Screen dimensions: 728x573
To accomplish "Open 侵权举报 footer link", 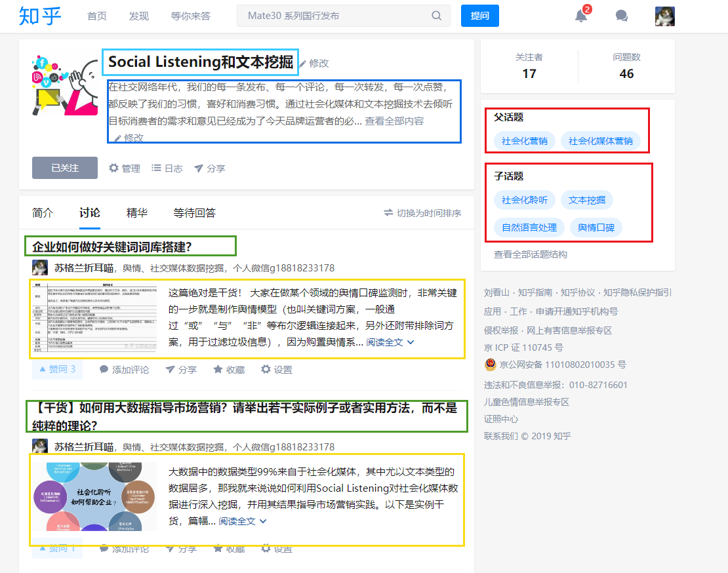I will click(501, 331).
